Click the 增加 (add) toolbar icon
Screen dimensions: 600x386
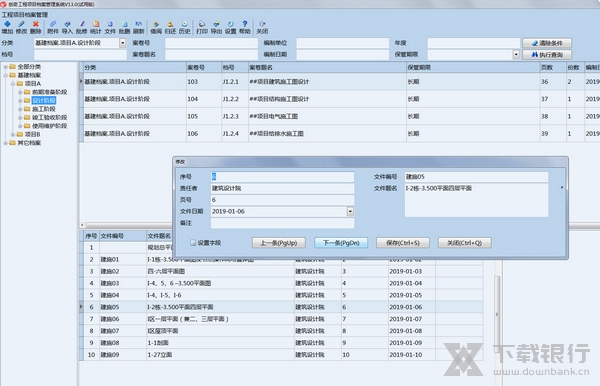tap(7, 27)
